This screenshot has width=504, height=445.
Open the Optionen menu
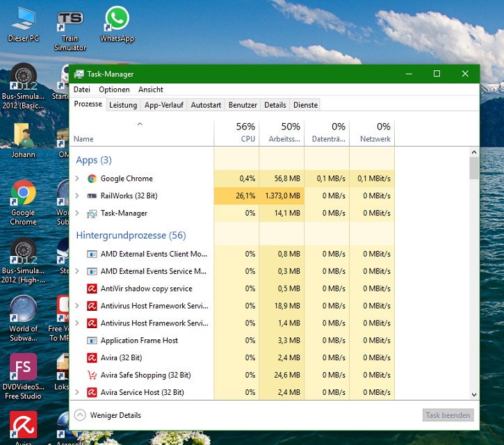[114, 90]
